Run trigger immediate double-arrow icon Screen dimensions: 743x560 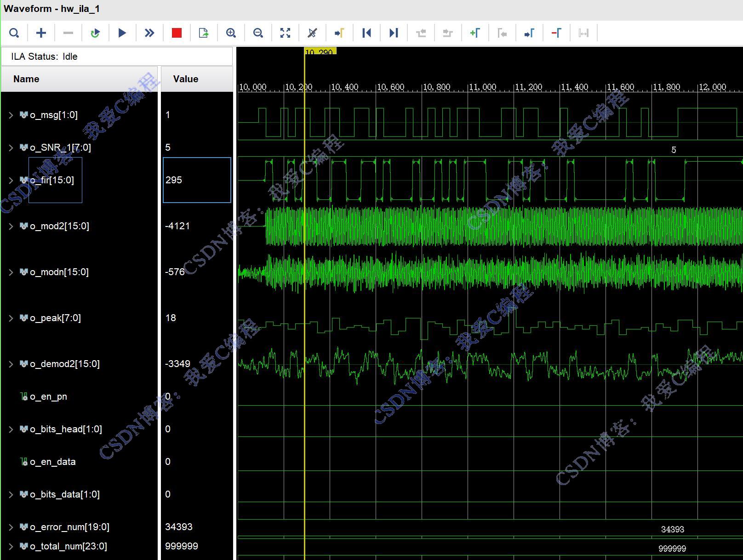149,33
